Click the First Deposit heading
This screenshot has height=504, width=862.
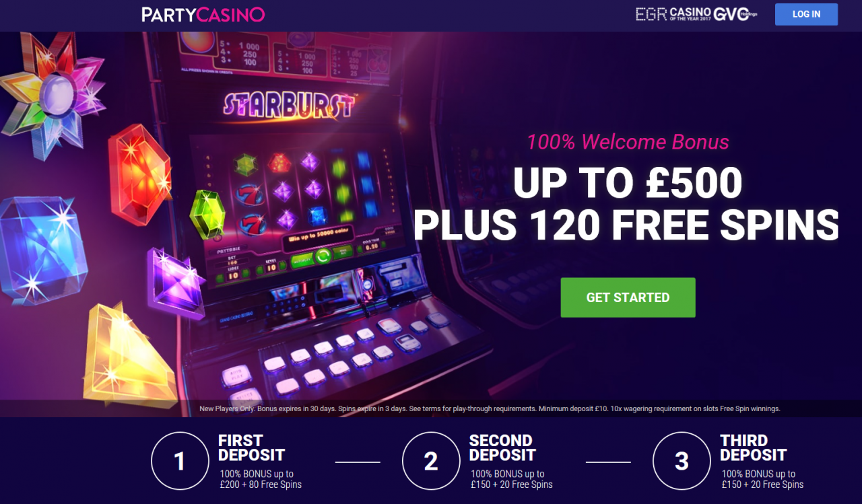251,447
